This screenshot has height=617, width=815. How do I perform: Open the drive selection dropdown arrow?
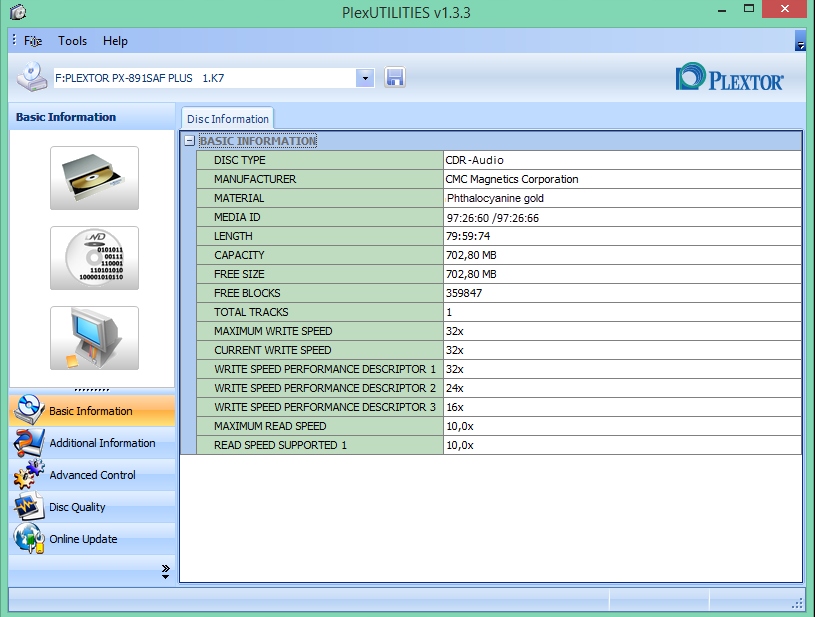point(365,78)
